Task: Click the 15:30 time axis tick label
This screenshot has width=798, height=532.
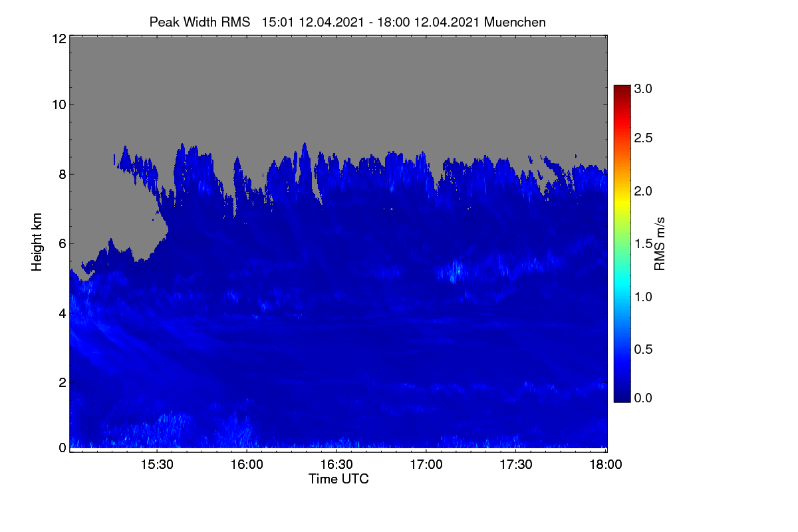Action: tap(156, 465)
